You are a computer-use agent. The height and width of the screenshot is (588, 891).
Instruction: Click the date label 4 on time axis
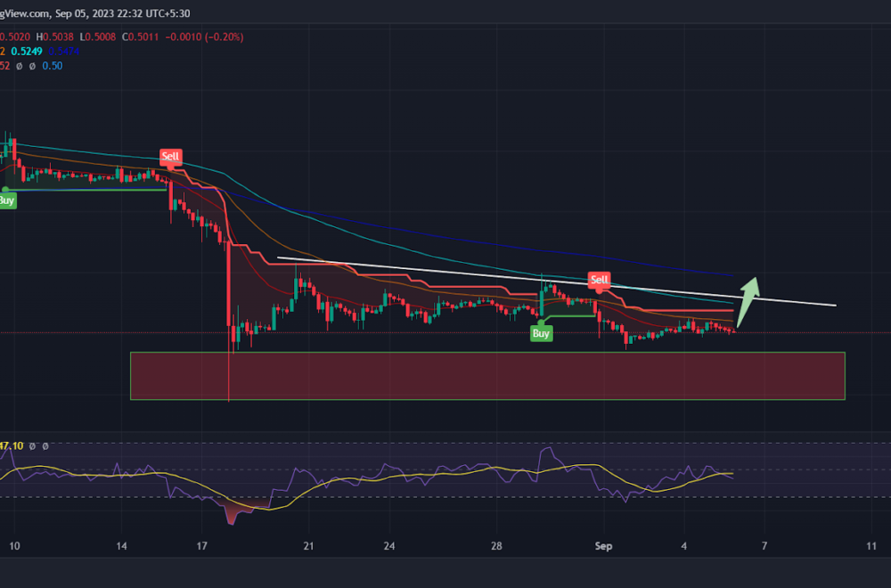pos(684,546)
